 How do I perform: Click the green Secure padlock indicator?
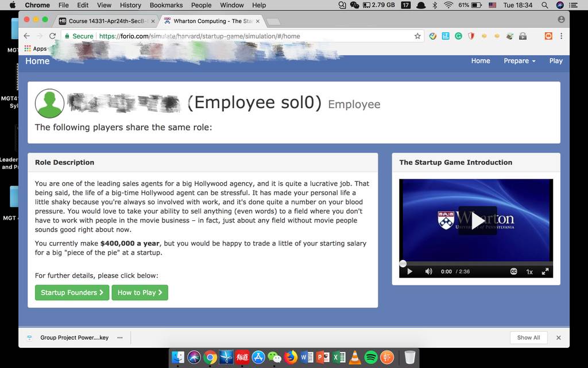point(79,36)
